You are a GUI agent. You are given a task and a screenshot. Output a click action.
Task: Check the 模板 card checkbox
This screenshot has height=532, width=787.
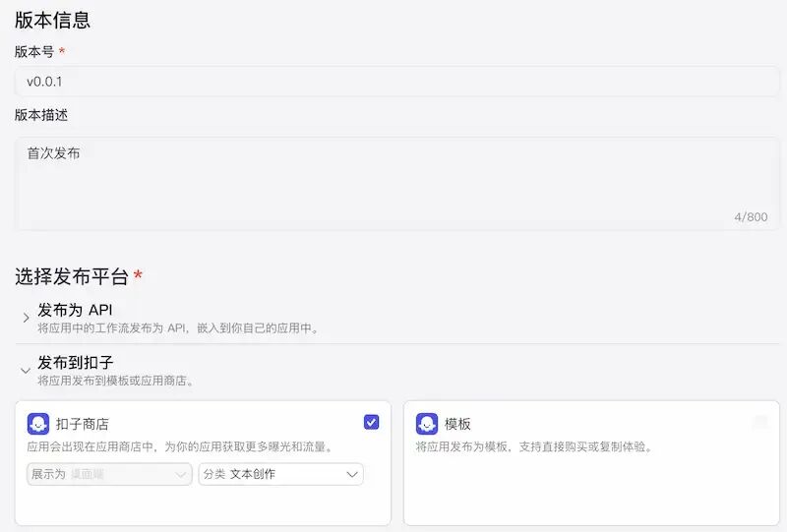click(x=759, y=422)
